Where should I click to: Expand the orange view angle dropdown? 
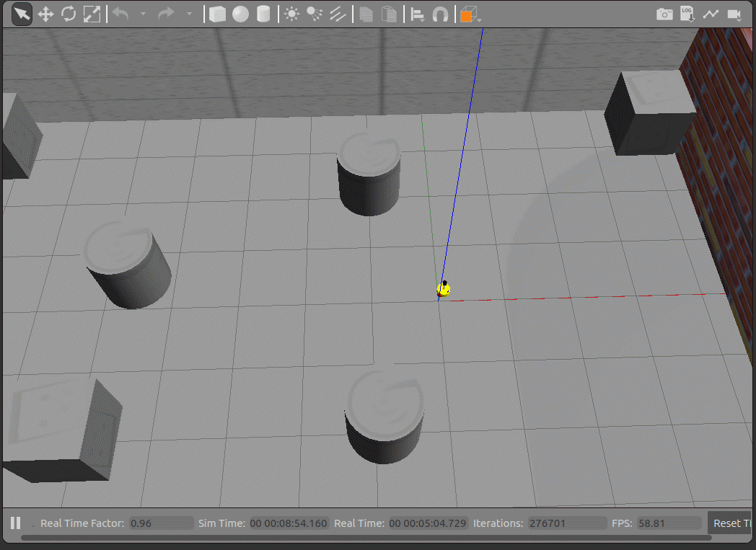tap(480, 17)
